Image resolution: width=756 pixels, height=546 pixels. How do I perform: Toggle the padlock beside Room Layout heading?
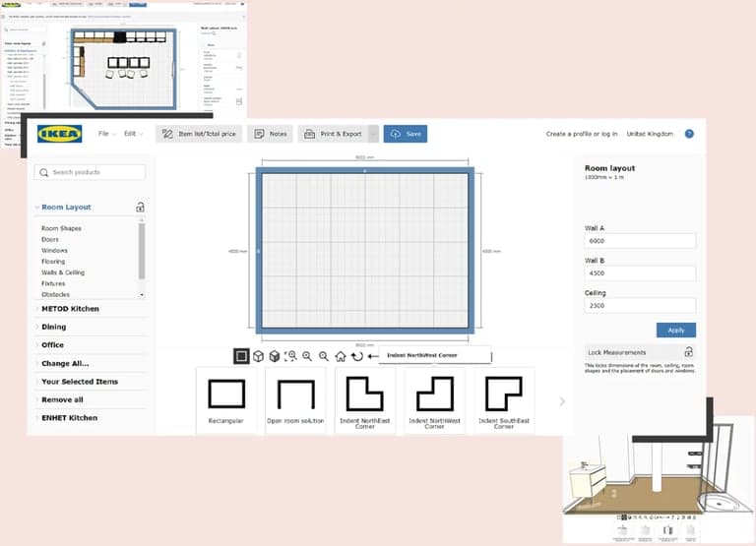(140, 208)
